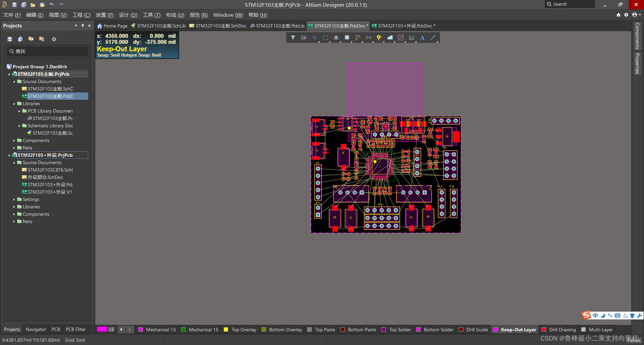Pick the Place Via tool

[x=379, y=38]
